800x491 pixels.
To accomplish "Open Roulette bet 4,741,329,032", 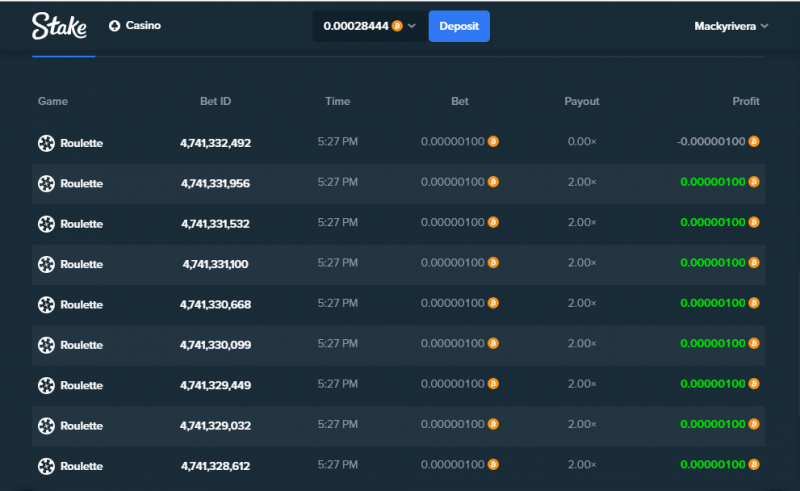I will click(x=398, y=426).
